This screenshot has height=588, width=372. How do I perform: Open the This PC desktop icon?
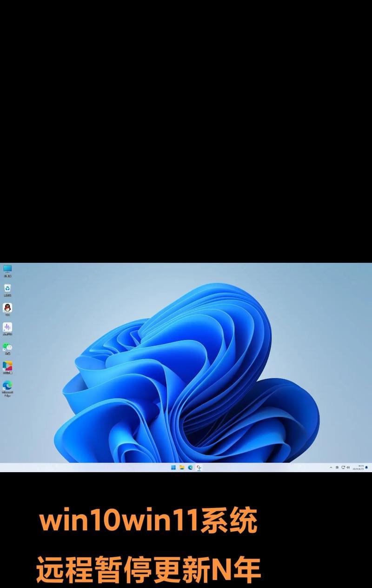coord(7,270)
